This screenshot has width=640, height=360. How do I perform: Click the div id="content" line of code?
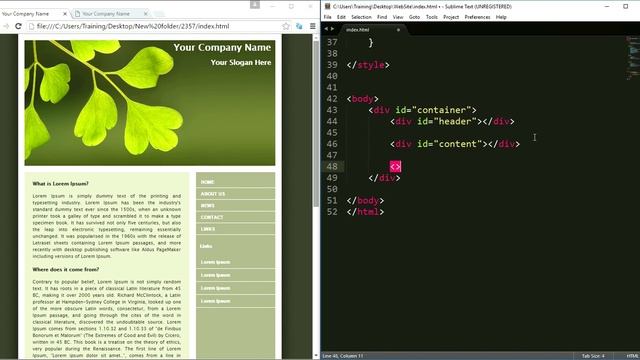click(x=455, y=144)
